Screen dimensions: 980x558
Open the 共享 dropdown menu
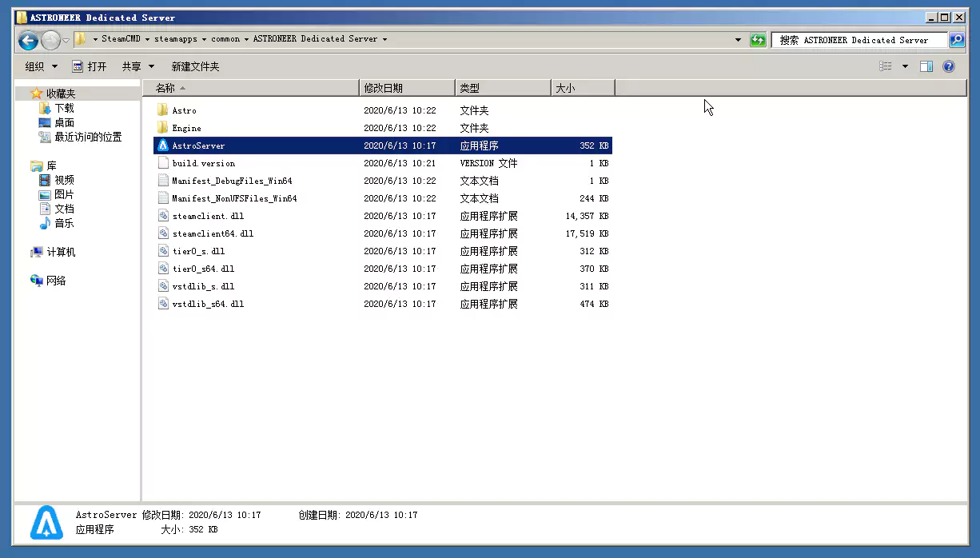point(137,66)
